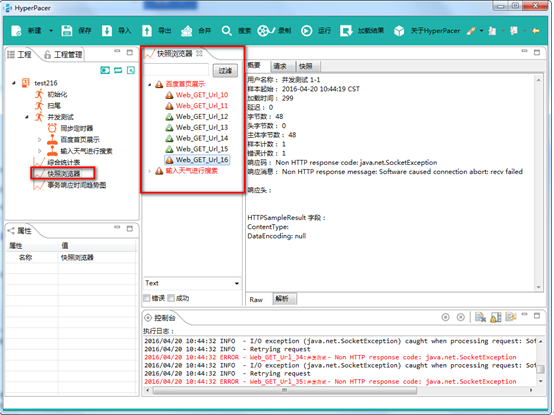Click the warning icon beside Web_GET_Url_10
554x415 pixels.
coord(170,95)
